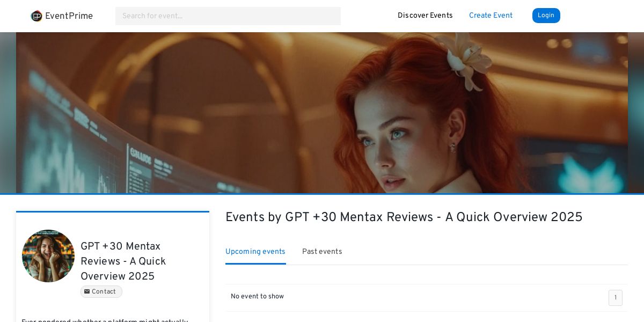Open the organizer profile avatar image
Screen dimensions: 644x322
pos(48,256)
